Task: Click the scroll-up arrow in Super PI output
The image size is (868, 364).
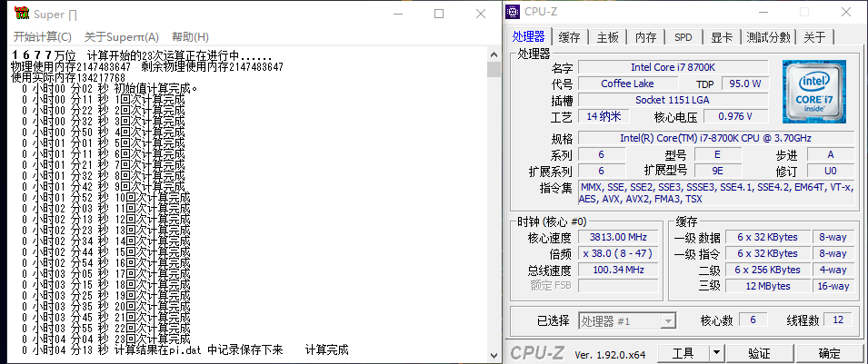Action: click(494, 54)
